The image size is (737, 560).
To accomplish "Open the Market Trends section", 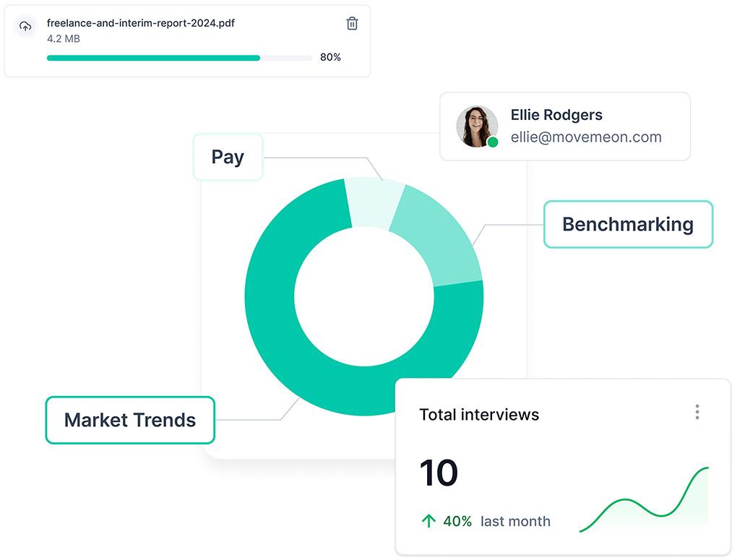I will point(130,420).
